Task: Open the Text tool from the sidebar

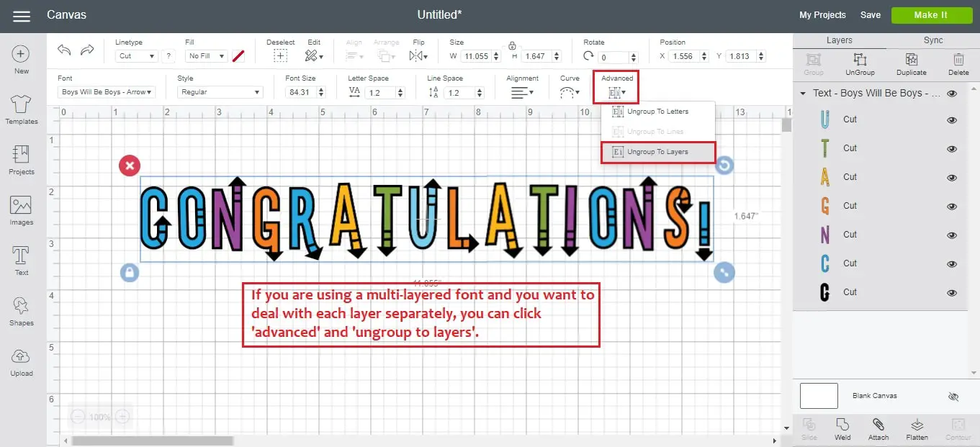Action: (21, 258)
